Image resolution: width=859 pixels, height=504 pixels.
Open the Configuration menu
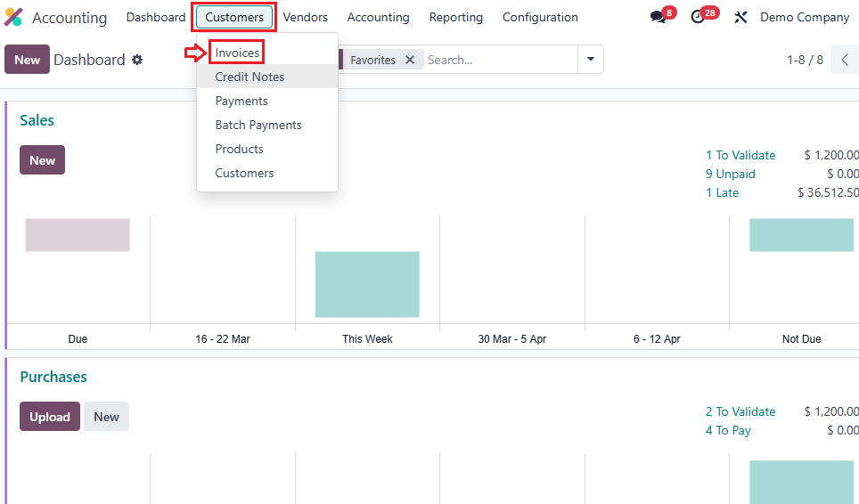tap(540, 17)
